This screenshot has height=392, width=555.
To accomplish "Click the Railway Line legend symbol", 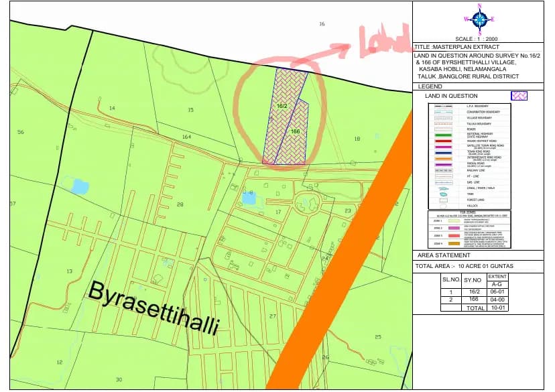I will [x=444, y=170].
